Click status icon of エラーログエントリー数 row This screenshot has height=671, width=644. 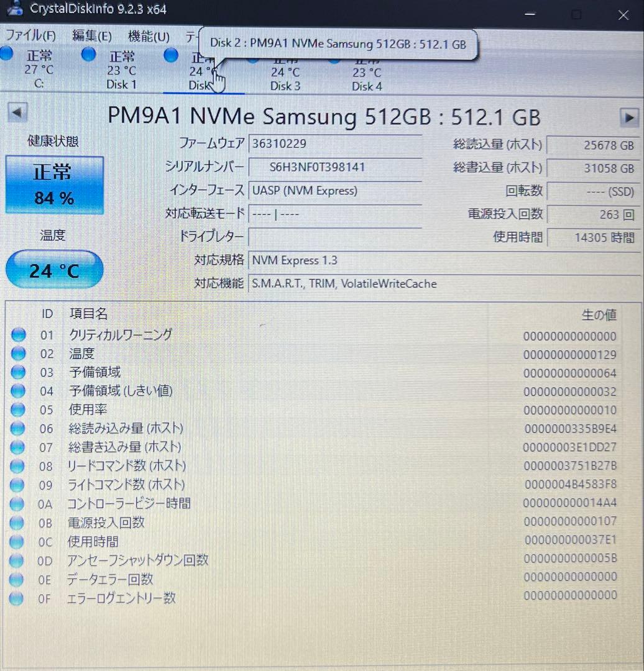pyautogui.click(x=16, y=598)
